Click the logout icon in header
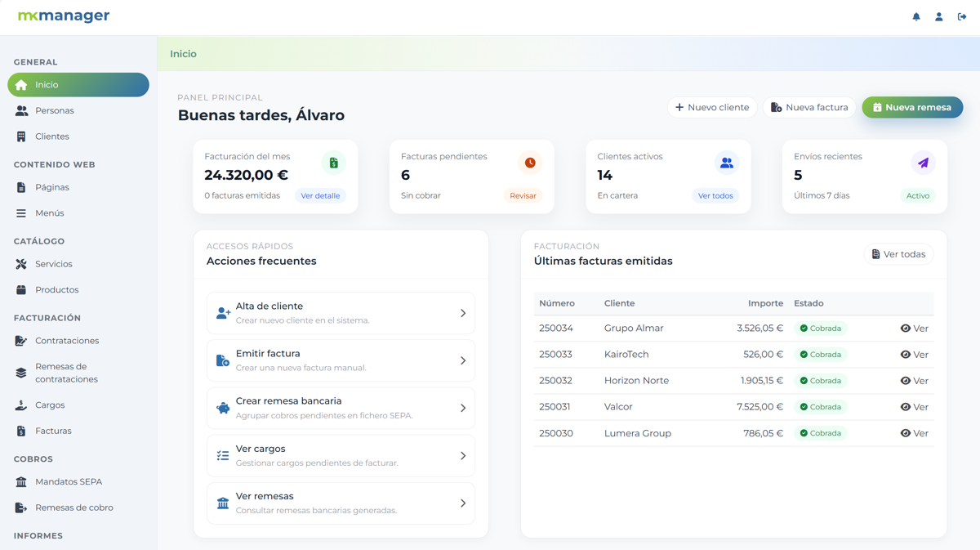This screenshot has width=980, height=550. pos(962,17)
